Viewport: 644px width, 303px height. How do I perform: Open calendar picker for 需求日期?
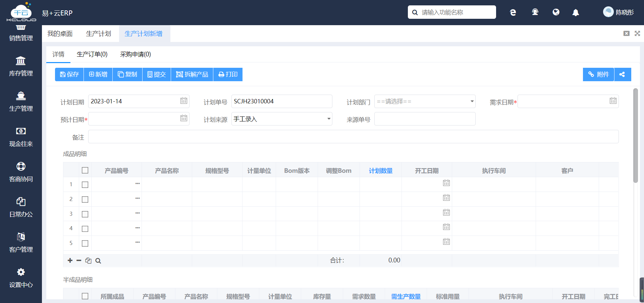click(x=613, y=101)
